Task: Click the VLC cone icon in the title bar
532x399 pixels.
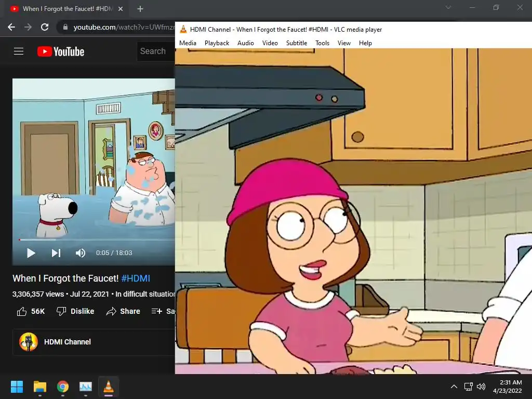Action: tap(183, 29)
